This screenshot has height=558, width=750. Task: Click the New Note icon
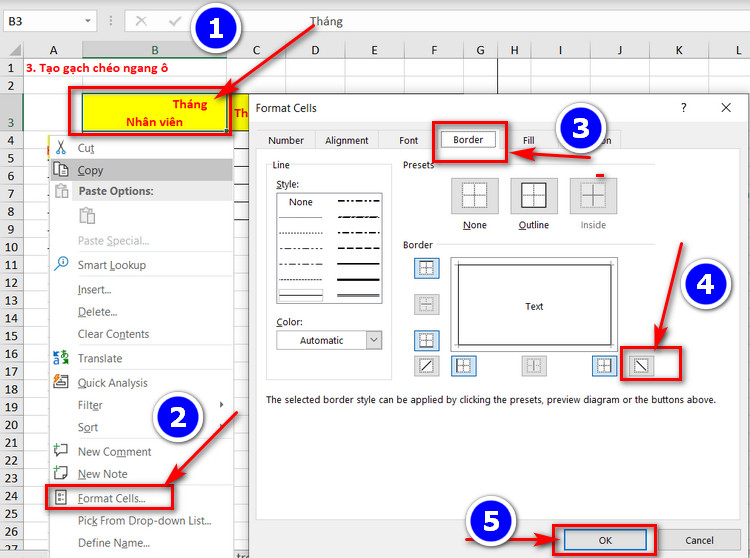[x=61, y=473]
